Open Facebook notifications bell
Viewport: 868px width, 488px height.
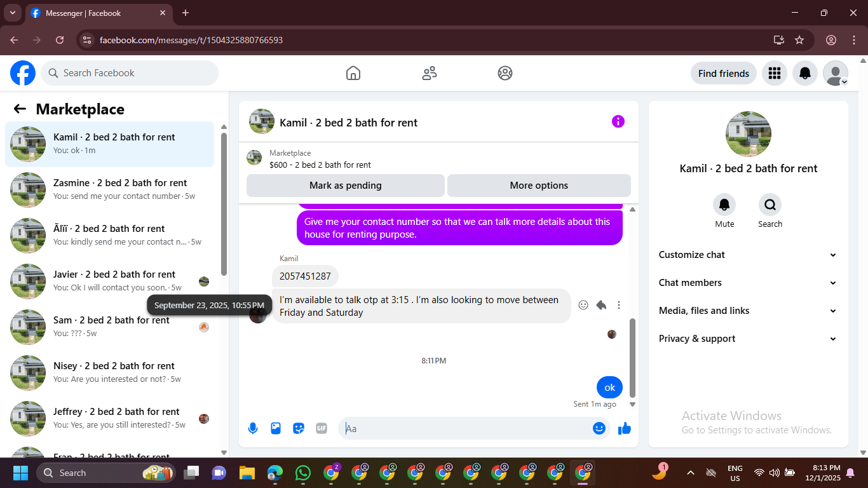(804, 73)
